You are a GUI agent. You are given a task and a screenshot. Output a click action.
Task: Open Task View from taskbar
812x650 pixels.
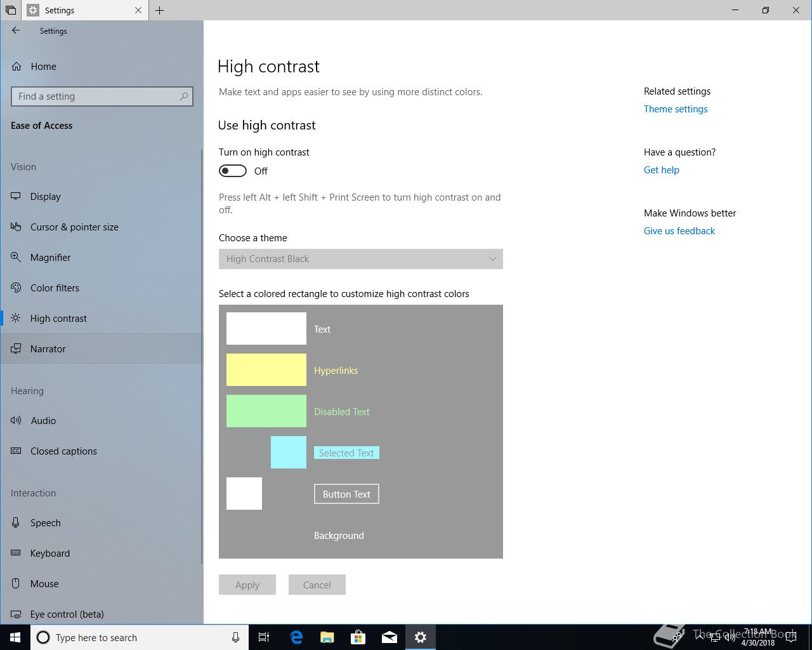(x=264, y=637)
